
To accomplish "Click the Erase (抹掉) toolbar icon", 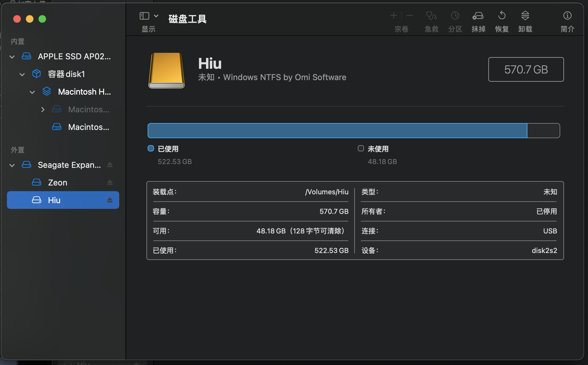I will click(478, 16).
